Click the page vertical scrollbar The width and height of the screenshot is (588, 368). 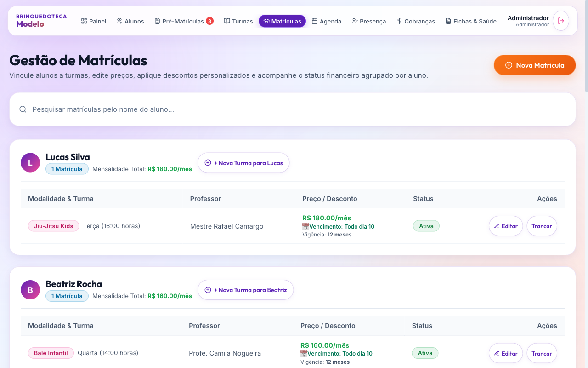coord(586,46)
